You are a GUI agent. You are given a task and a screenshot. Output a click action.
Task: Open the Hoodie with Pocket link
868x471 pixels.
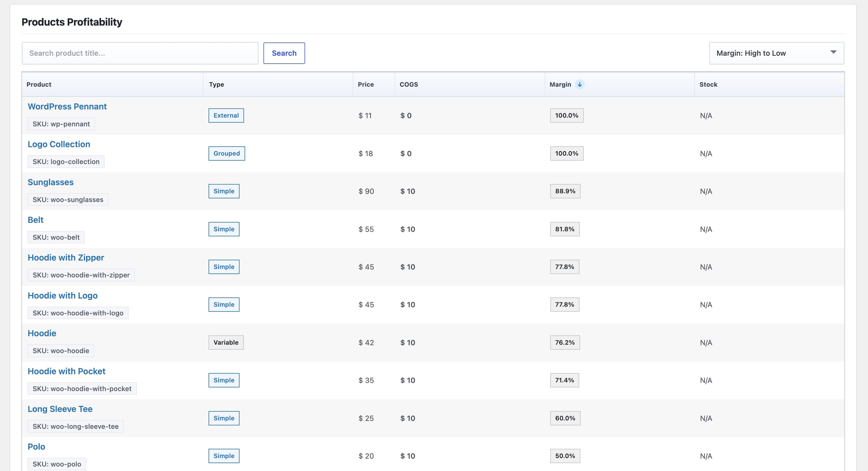(66, 371)
